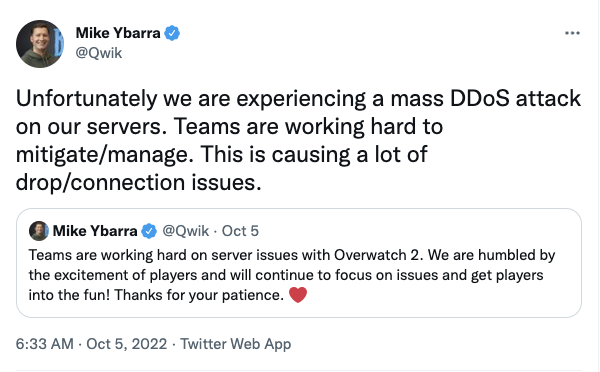
Task: Click the verified badge inside the quoted tweet
Action: (149, 231)
